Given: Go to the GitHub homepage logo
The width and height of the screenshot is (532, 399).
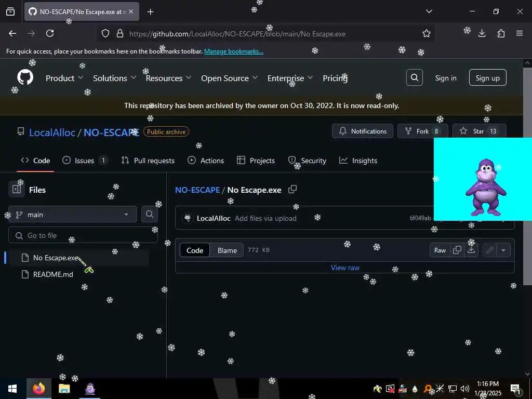Looking at the screenshot, I should pyautogui.click(x=25, y=78).
